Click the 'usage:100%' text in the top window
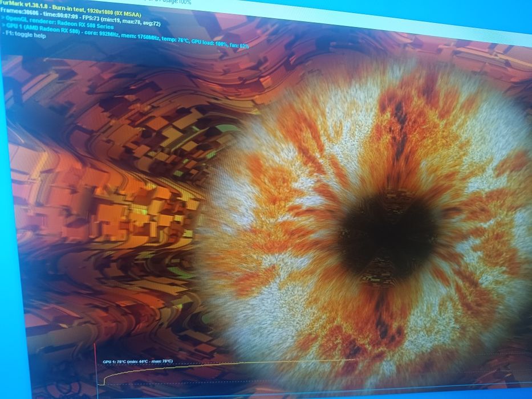 coord(177,2)
